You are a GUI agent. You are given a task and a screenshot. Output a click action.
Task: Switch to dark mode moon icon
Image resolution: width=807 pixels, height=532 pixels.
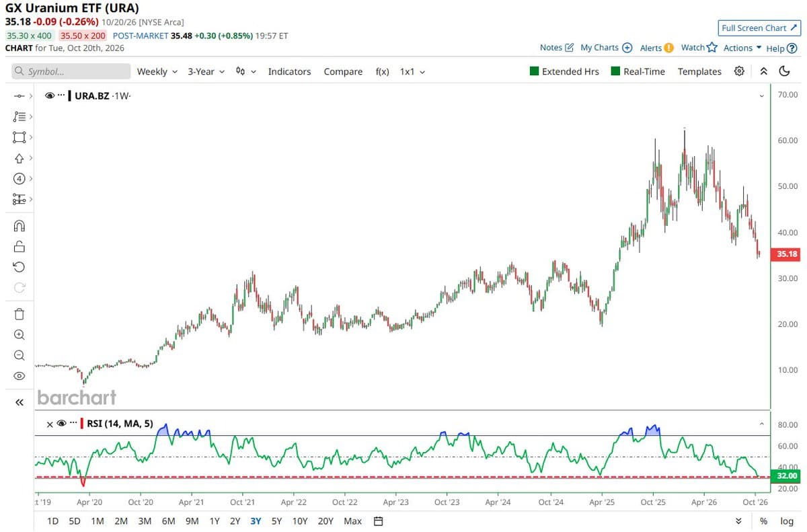(784, 71)
